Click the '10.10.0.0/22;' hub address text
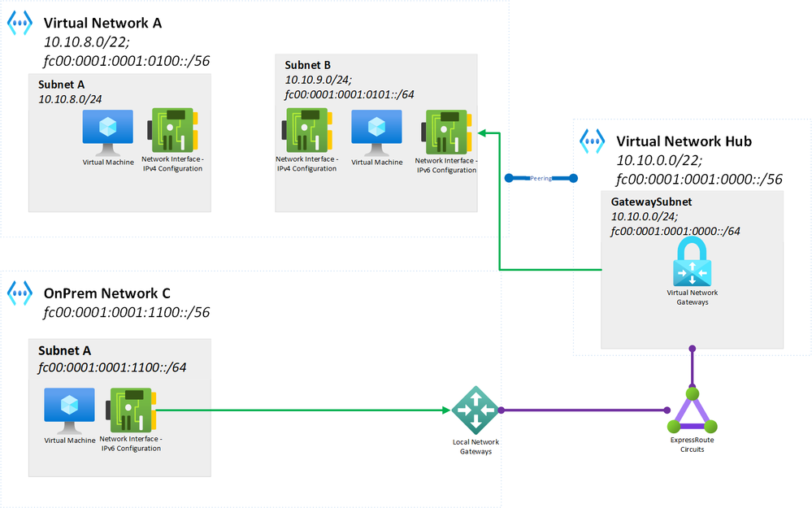Screen dimensions: 812x508 coord(659,160)
